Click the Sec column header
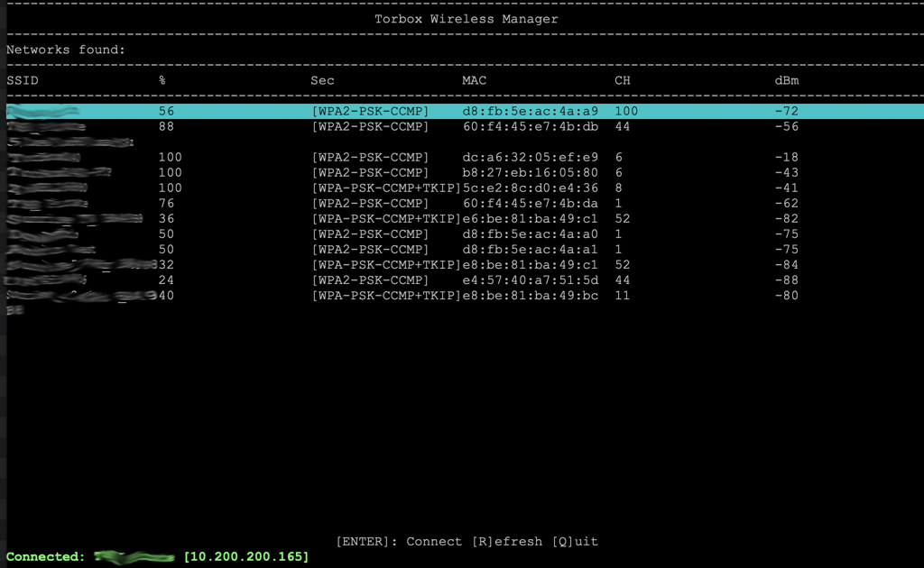The image size is (924, 568). [x=322, y=80]
